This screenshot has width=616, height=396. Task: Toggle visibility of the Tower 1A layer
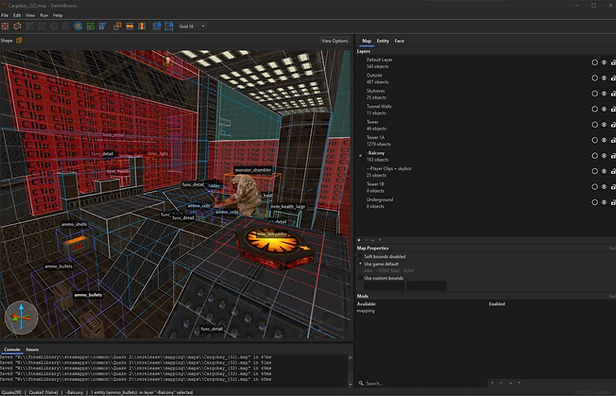click(x=604, y=140)
